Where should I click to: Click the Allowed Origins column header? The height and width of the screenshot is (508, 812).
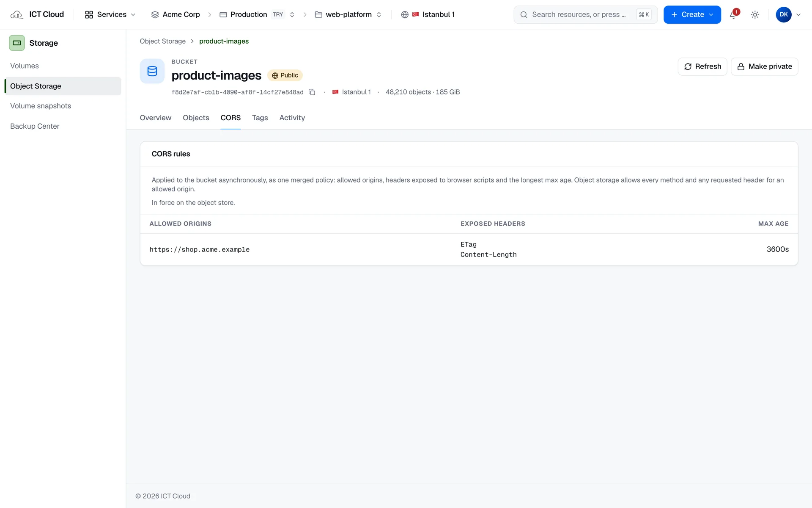pos(180,224)
